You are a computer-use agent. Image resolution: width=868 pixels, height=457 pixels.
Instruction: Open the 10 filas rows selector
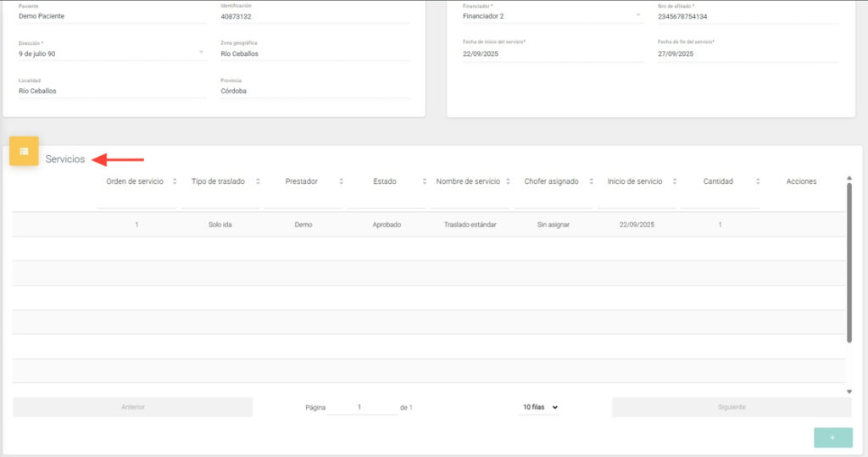540,407
